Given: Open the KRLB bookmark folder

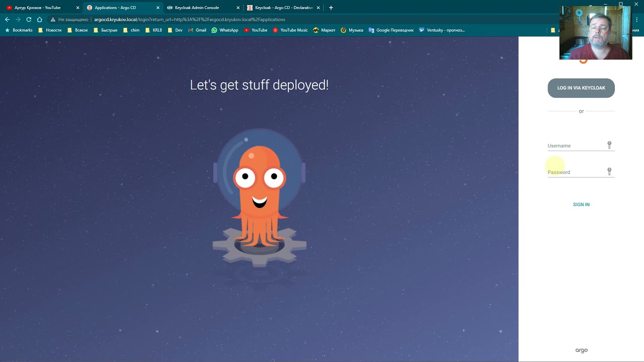Looking at the screenshot, I should pos(153,30).
